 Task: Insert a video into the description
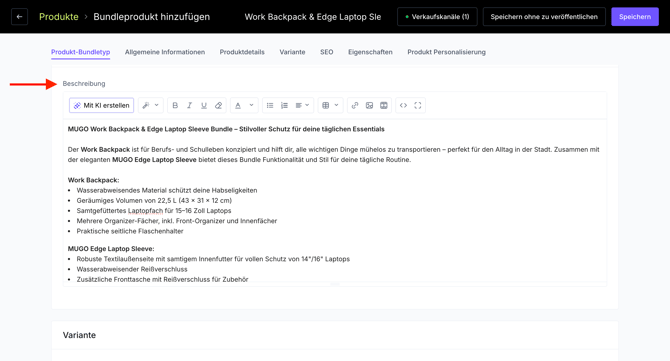(x=384, y=105)
